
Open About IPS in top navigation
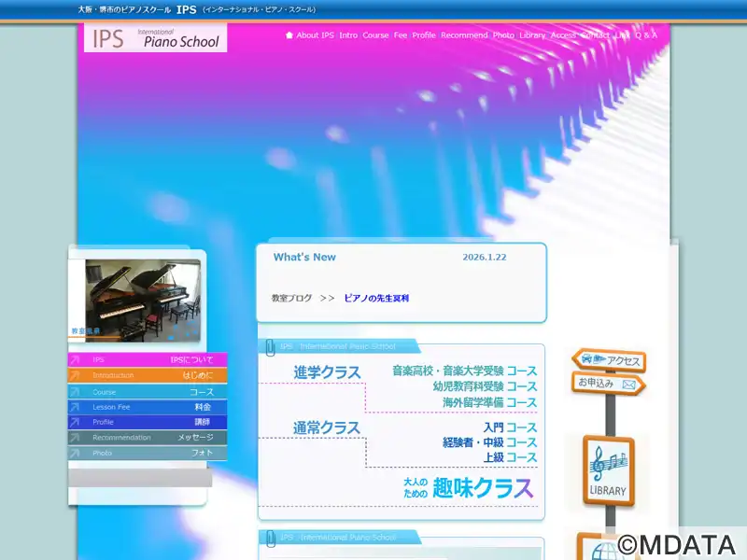coord(315,35)
